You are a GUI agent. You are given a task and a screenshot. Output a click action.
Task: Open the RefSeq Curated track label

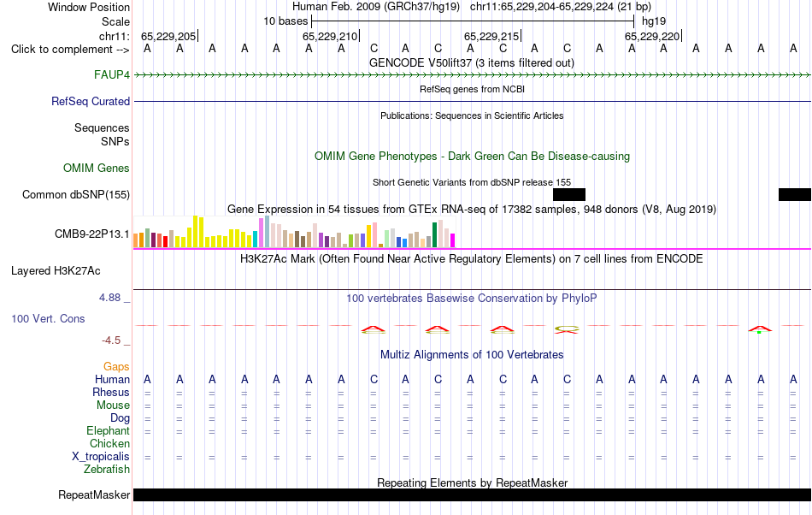91,101
